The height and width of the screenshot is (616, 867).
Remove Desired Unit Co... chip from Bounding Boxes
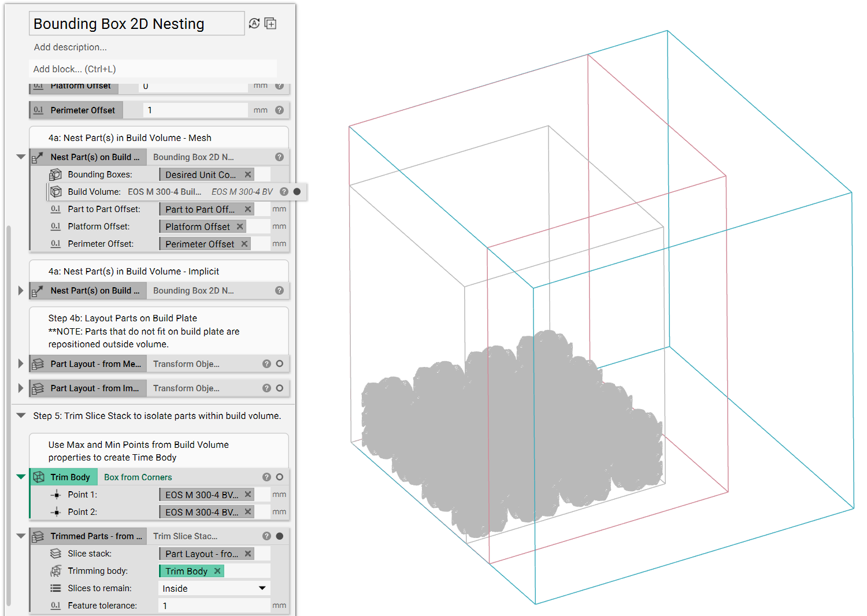[x=248, y=175]
